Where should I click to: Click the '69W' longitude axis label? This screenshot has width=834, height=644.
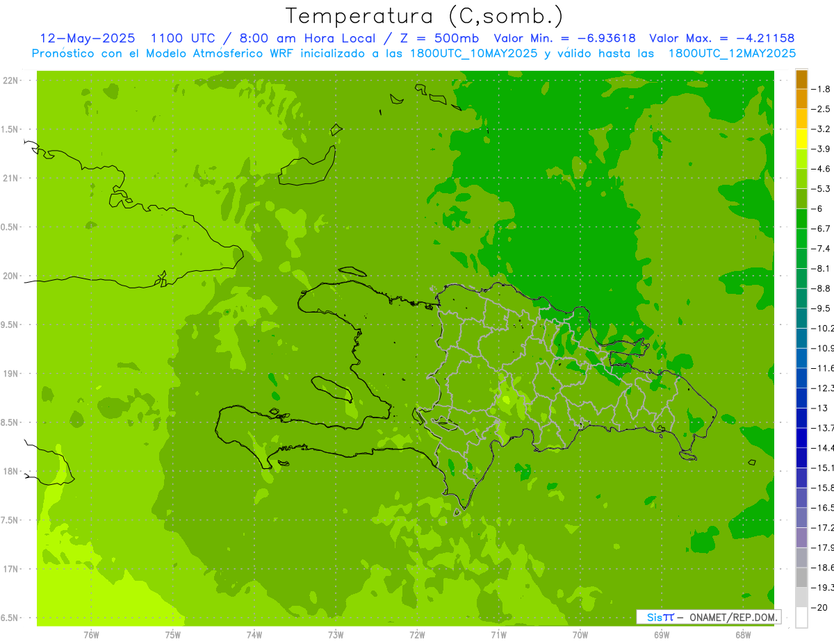click(x=661, y=634)
